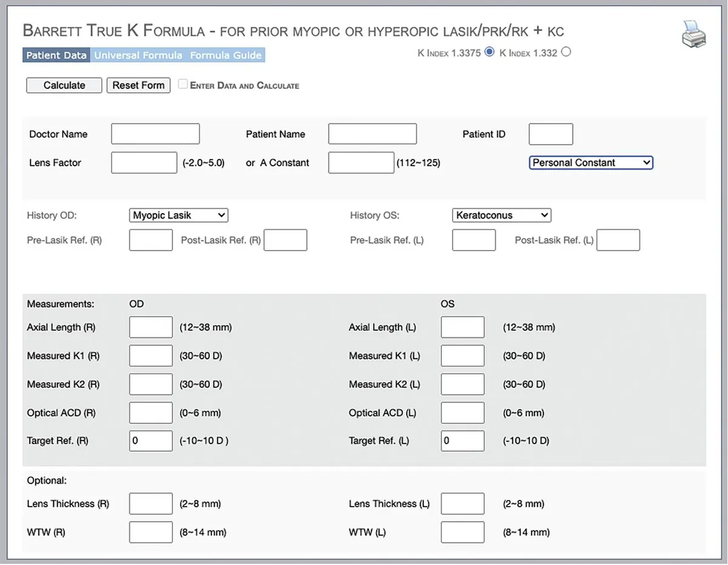Screen dimensions: 728x565
Task: Open History OS Keratoconus dropdown
Action: pos(501,215)
